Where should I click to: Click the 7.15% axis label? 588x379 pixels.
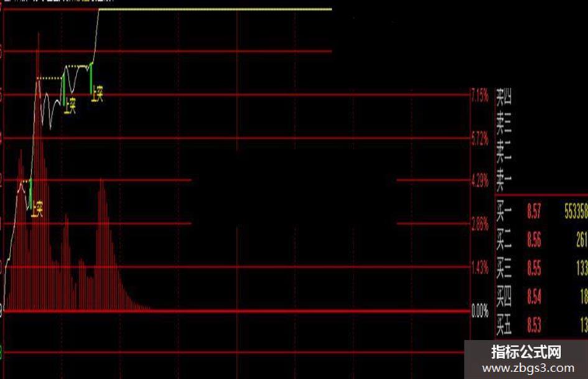[x=480, y=96]
